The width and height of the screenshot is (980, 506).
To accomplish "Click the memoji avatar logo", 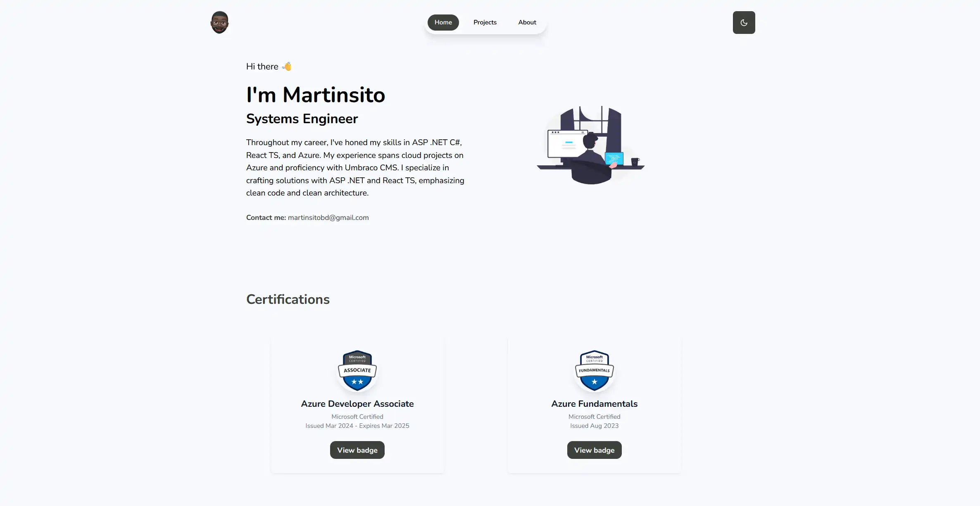I will pos(219,22).
